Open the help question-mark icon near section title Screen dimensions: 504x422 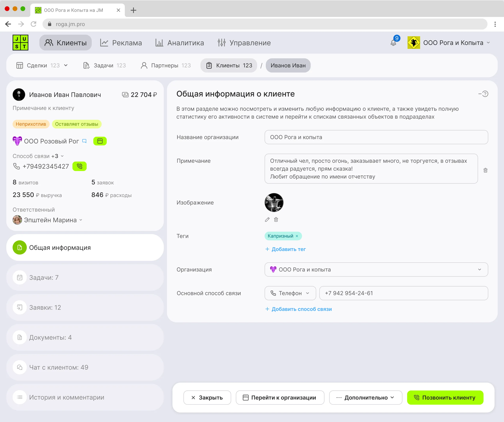click(486, 94)
